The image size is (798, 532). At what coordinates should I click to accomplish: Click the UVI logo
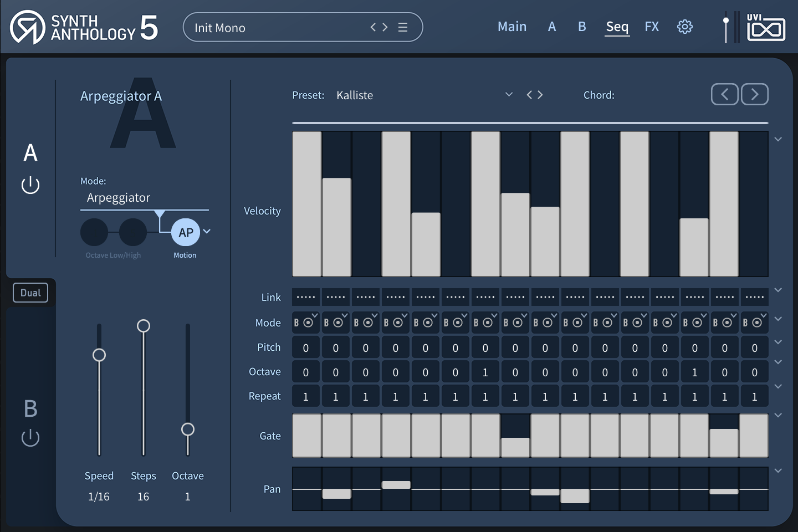tap(766, 27)
